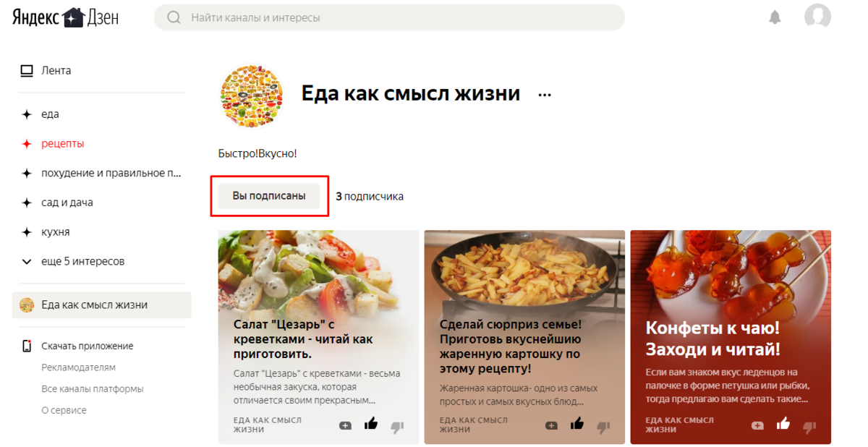868x447 pixels.
Task: Toggle add-to-feed plus on Конфеты card
Action: coord(757,426)
